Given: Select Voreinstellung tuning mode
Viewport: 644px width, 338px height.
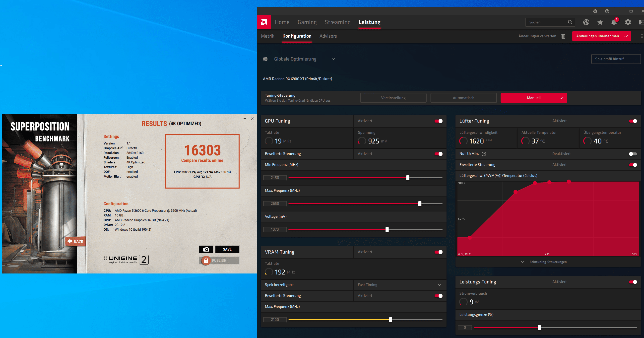Looking at the screenshot, I should tap(393, 98).
